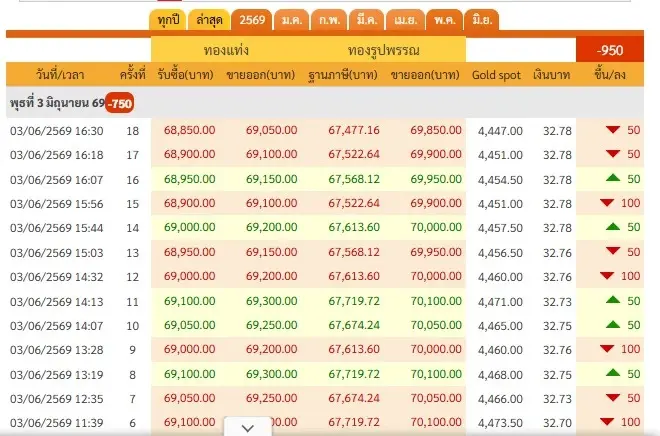Click timestamp 03/06/2569 14:07
This screenshot has width=660, height=436.
coord(57,325)
